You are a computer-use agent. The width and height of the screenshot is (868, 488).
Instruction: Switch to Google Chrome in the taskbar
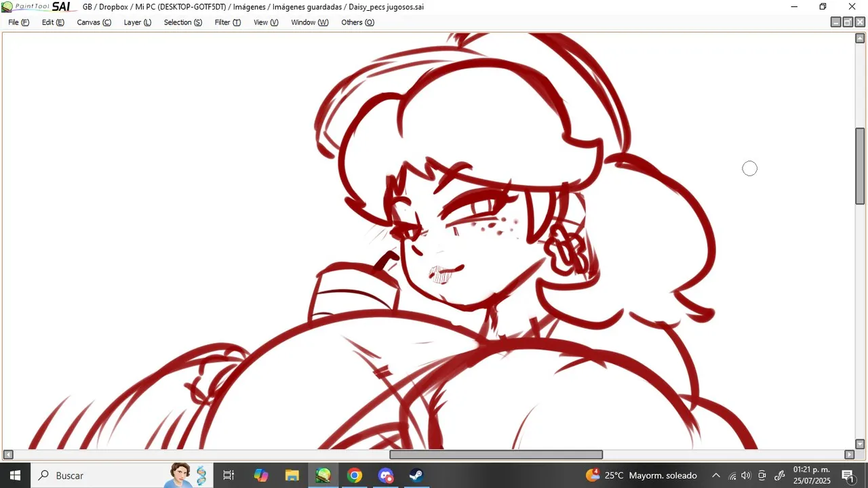point(354,475)
